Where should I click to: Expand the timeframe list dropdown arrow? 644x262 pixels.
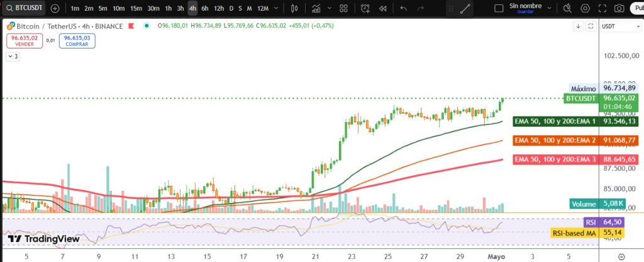[276, 8]
